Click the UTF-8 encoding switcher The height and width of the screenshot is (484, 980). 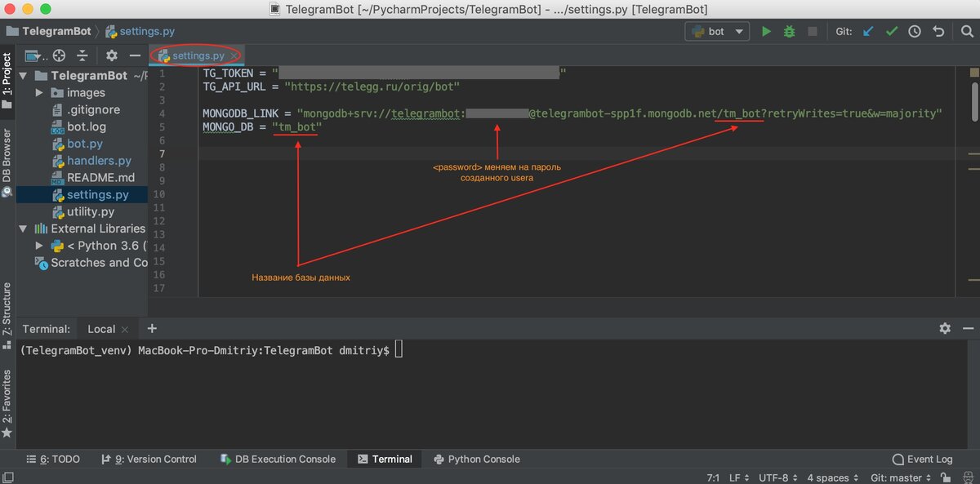point(773,477)
